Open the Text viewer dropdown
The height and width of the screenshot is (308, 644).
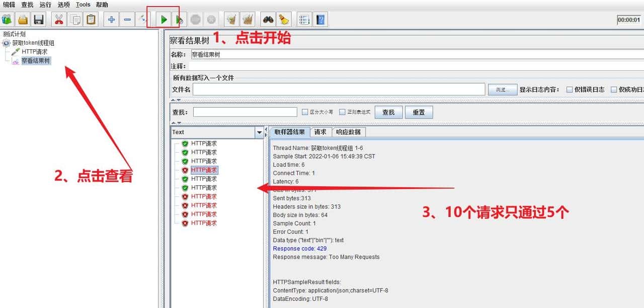259,132
